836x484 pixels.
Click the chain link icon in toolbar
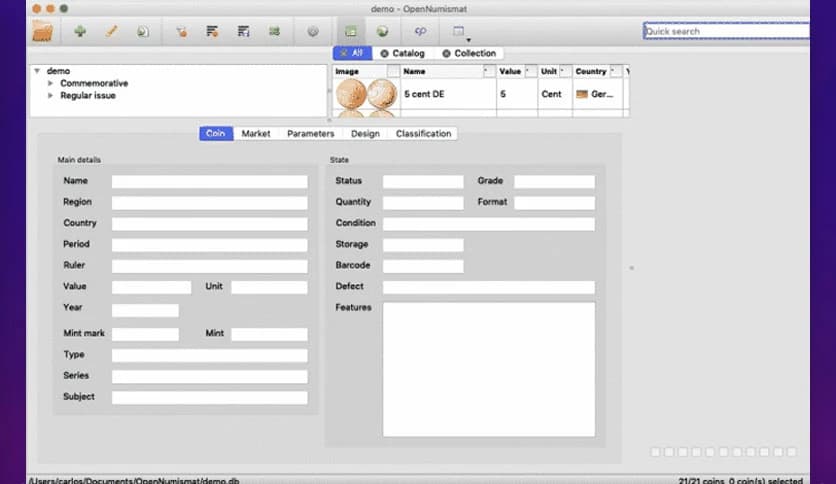[x=420, y=31]
